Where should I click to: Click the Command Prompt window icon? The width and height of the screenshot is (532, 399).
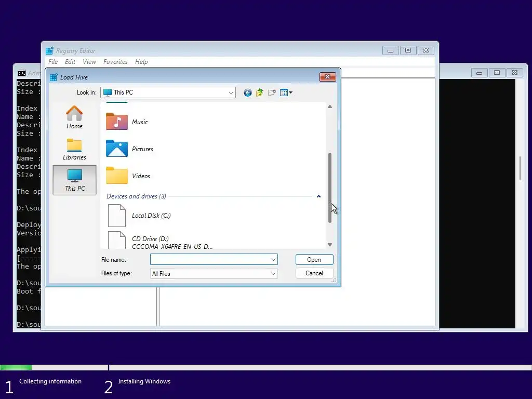click(22, 73)
